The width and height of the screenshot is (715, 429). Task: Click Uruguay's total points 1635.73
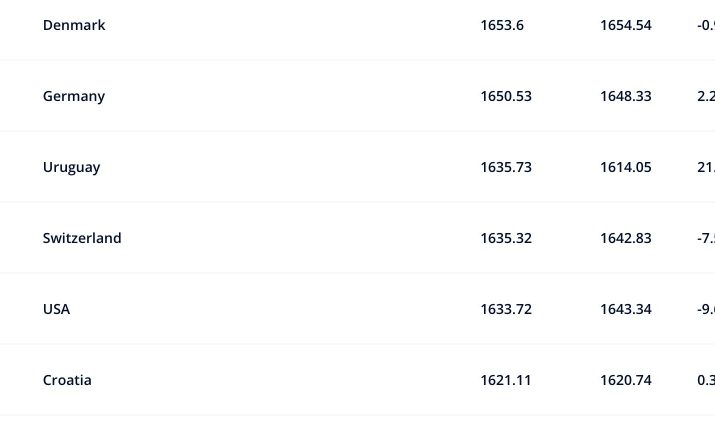click(x=506, y=167)
